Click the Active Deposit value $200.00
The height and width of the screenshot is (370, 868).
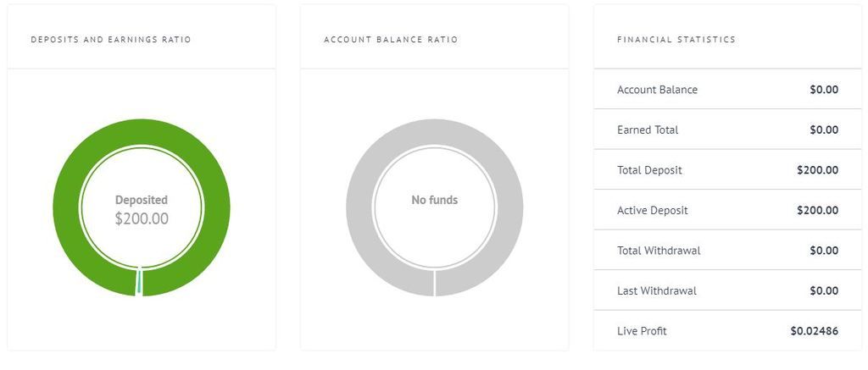point(818,211)
